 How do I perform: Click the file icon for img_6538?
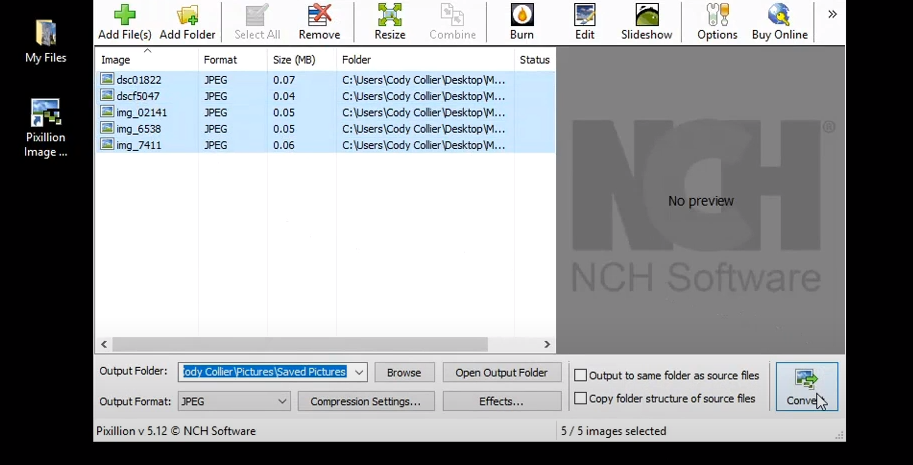pyautogui.click(x=107, y=128)
